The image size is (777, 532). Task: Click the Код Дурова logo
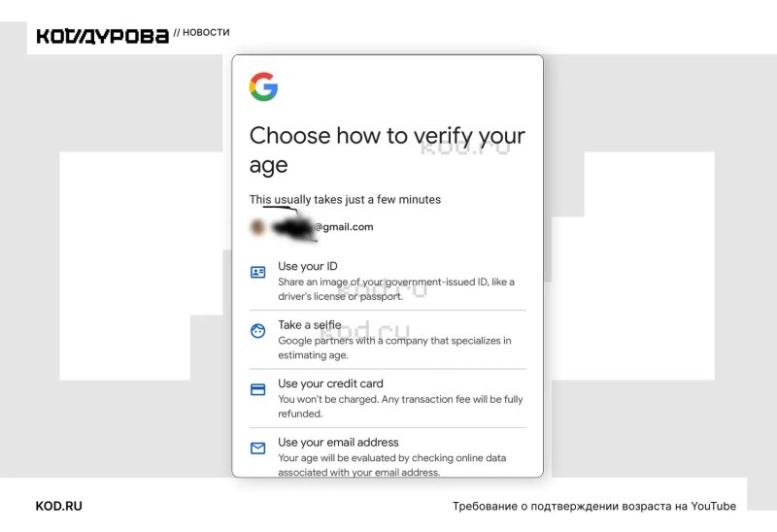[102, 36]
